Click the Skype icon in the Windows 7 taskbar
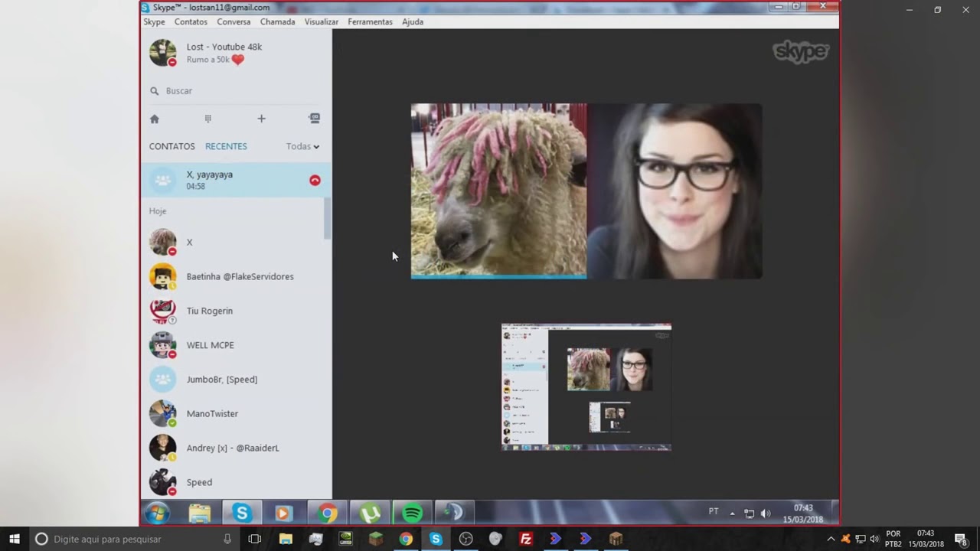This screenshot has height=551, width=980. tap(242, 513)
